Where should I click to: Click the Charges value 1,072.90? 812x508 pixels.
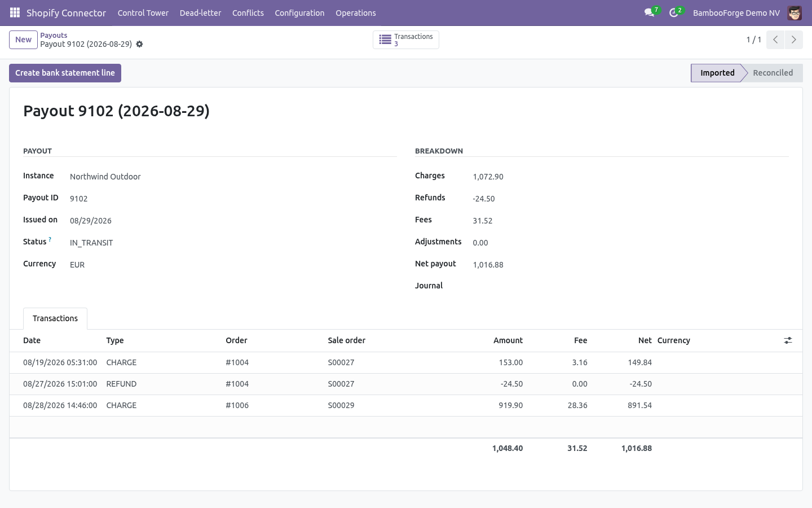coord(488,177)
